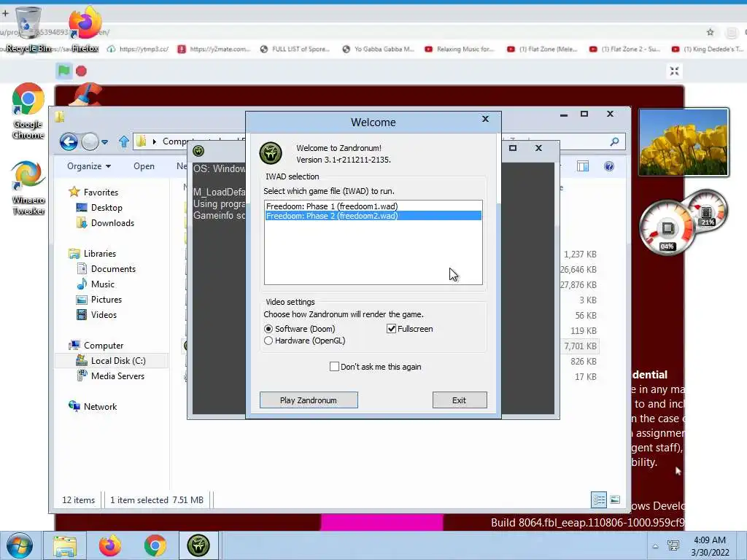Click the red stop icon
This screenshot has height=560, width=747.
pyautogui.click(x=82, y=71)
